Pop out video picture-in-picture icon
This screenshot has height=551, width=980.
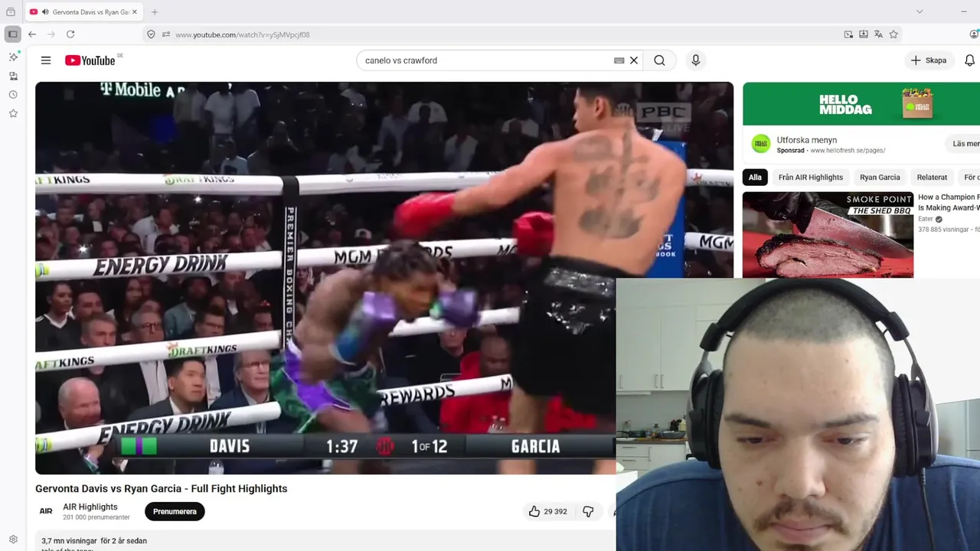[x=848, y=34]
